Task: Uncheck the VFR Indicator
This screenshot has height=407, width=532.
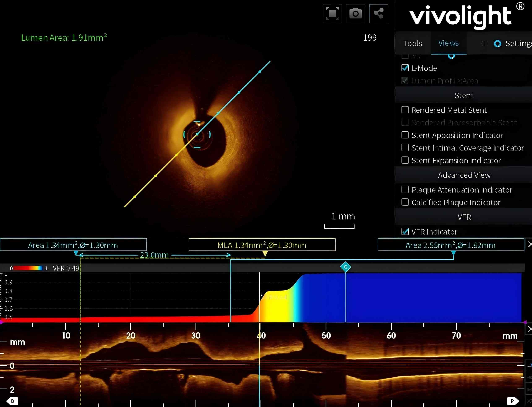Action: [x=405, y=232]
